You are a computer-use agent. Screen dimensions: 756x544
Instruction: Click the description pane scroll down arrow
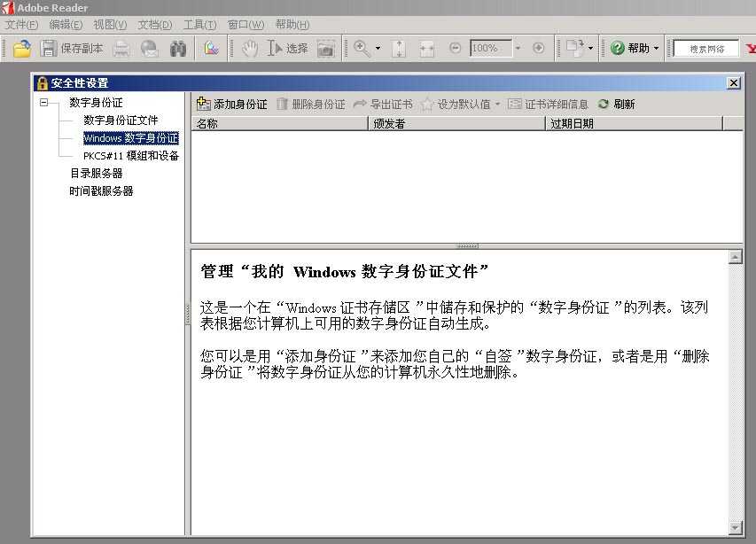[x=735, y=528]
